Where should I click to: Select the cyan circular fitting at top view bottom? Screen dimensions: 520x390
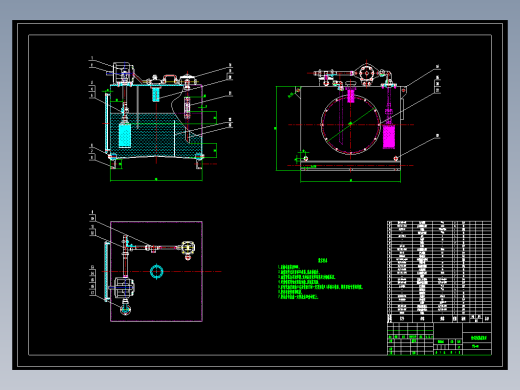click(x=125, y=310)
